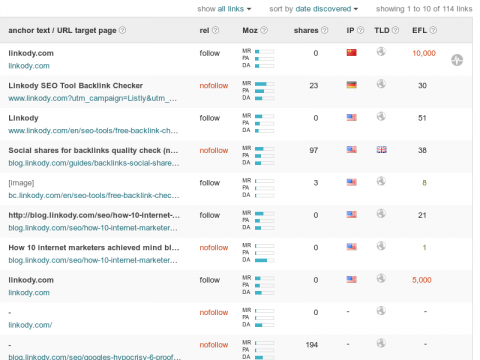Viewport: 480px width, 360px height.
Task: Click globe TLD icon in EFL 51 row
Action: (381, 116)
